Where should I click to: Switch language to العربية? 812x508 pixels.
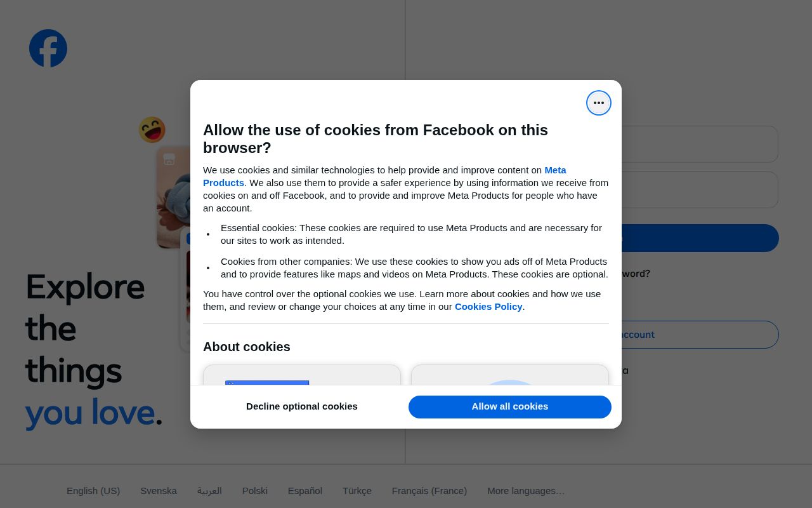pos(209,491)
